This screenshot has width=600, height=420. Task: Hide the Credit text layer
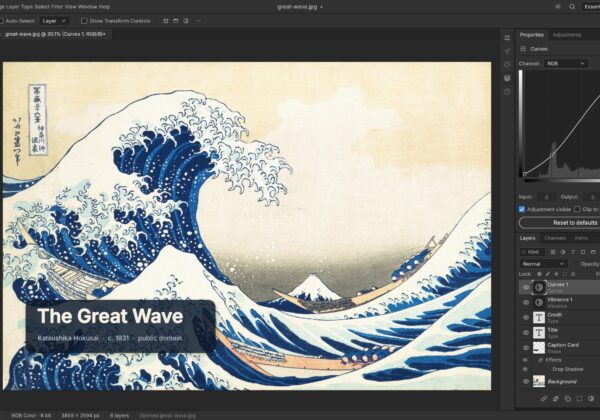click(526, 317)
